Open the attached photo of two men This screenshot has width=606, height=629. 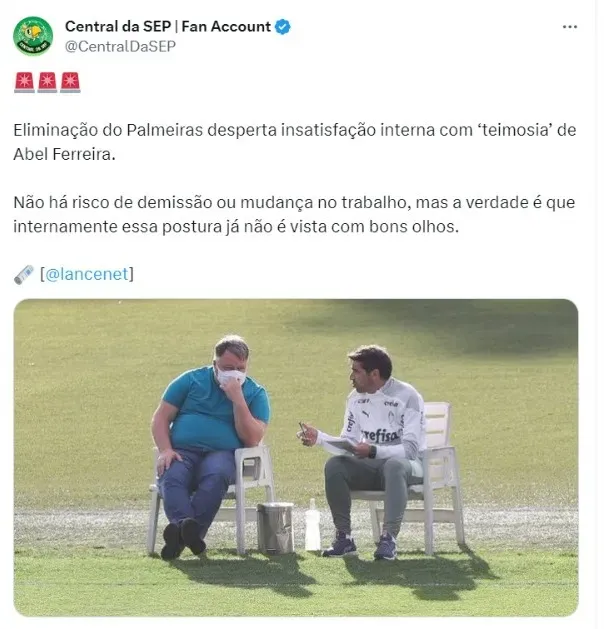click(x=296, y=457)
